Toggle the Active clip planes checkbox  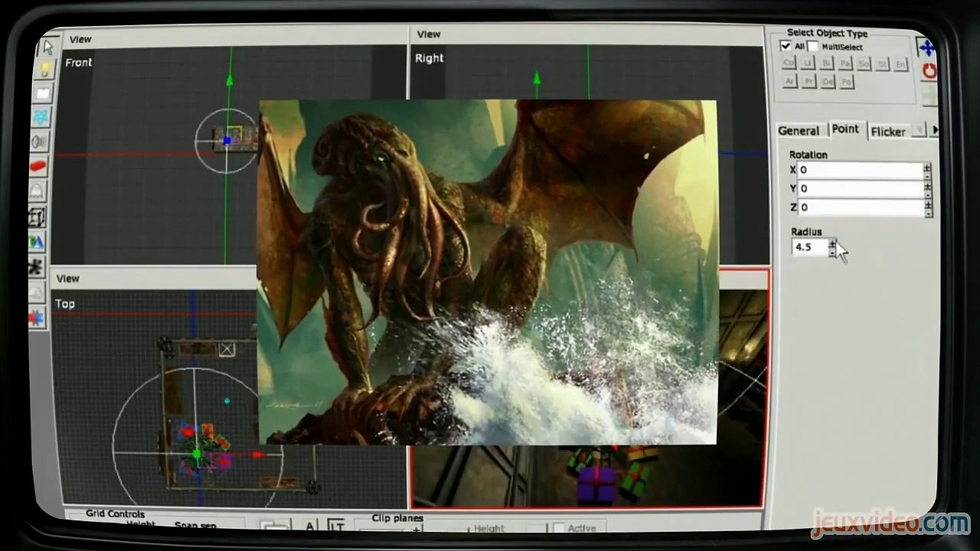pos(558,528)
